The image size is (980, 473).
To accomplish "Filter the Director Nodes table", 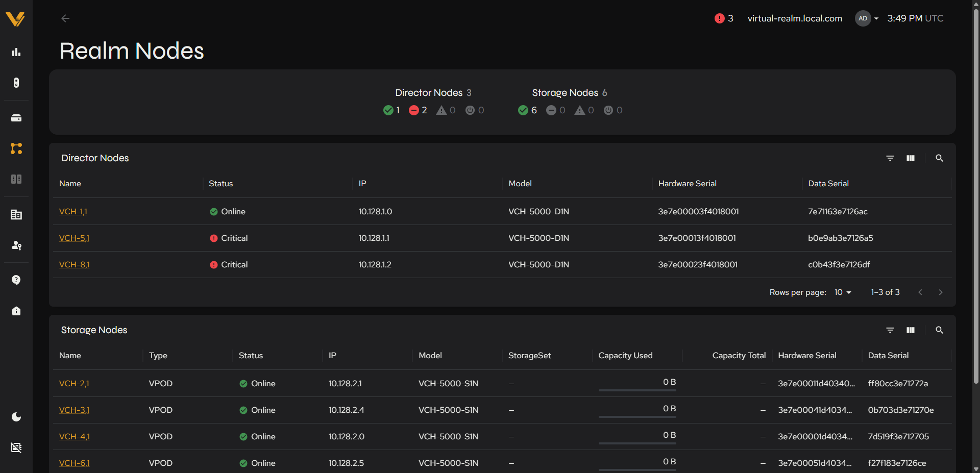I will coord(890,158).
